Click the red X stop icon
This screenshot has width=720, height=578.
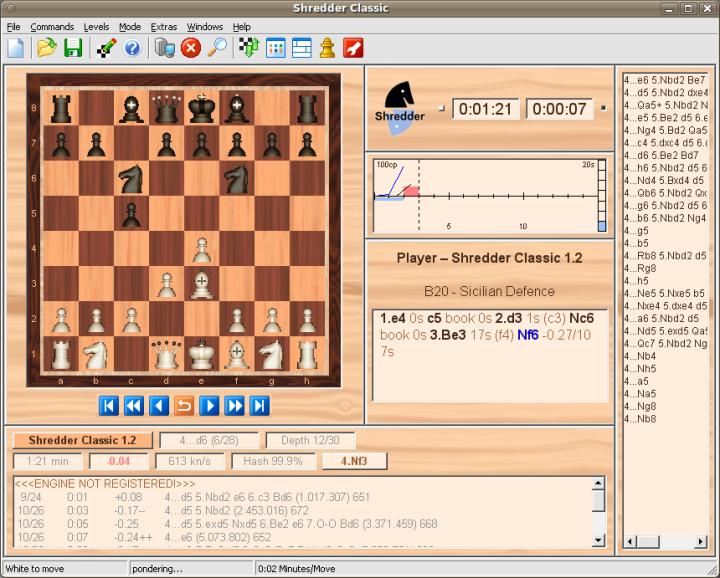tap(190, 47)
